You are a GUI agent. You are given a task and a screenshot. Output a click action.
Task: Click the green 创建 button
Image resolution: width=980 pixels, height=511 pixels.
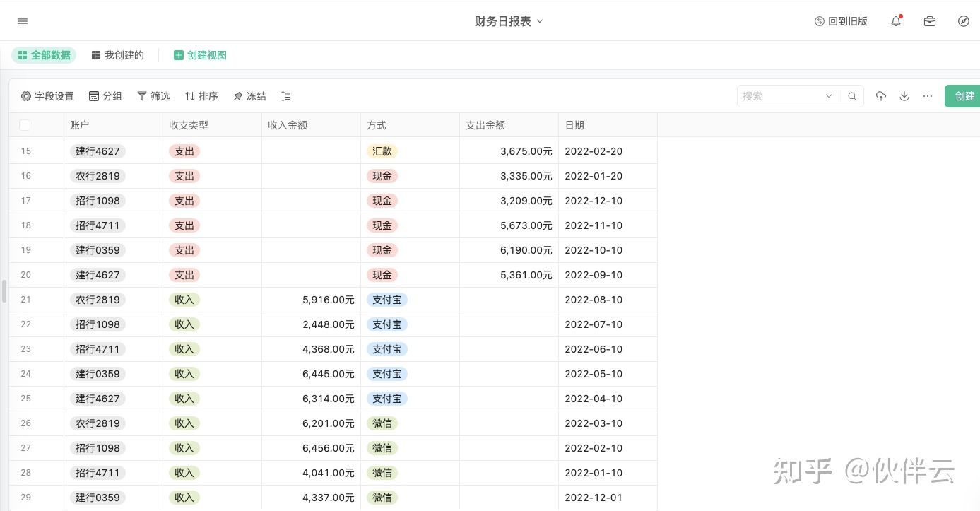coord(964,96)
